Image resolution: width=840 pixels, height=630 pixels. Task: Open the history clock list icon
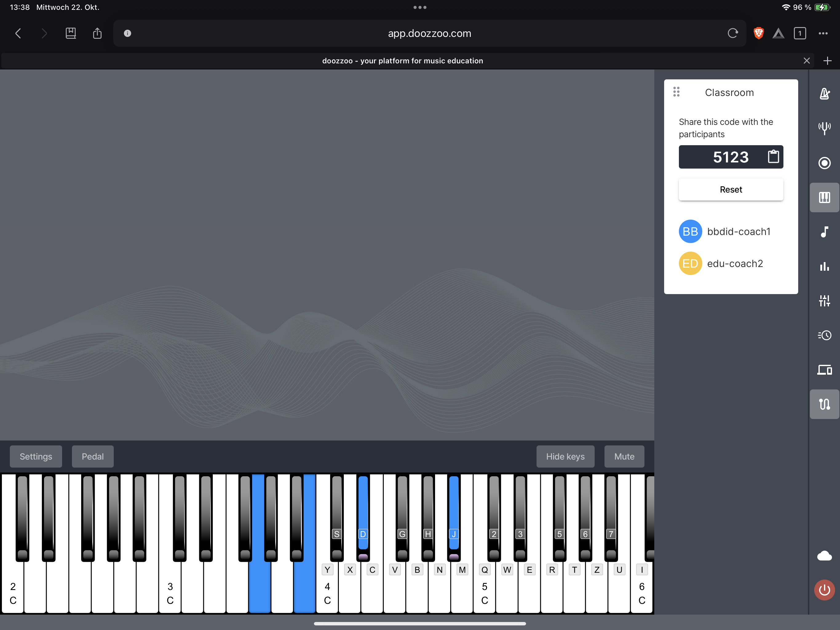(x=824, y=335)
